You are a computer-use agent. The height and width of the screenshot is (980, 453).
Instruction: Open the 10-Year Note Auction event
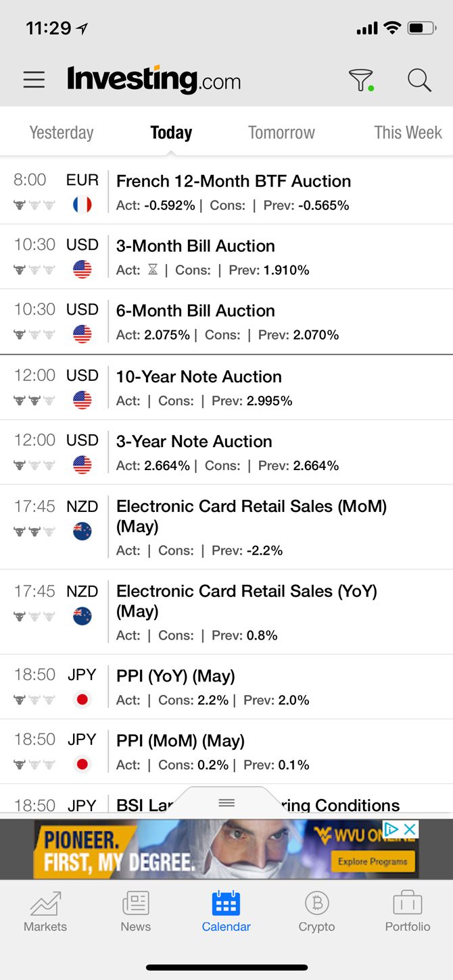(x=199, y=377)
